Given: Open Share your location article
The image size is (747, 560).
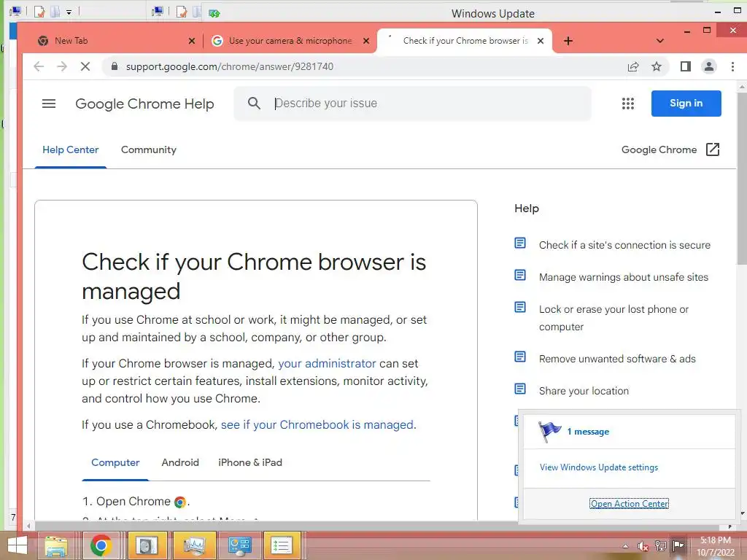Looking at the screenshot, I should [x=584, y=391].
